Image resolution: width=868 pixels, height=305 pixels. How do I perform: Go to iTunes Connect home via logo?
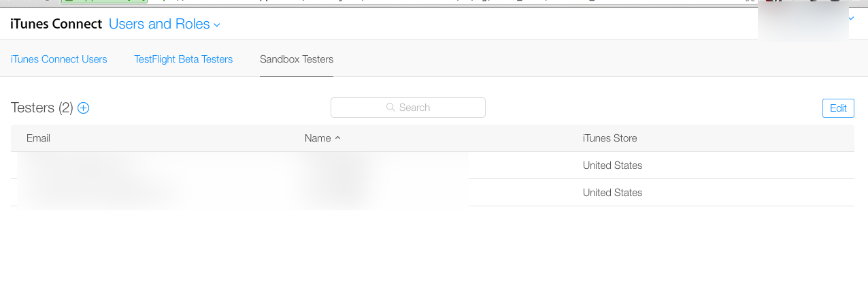(56, 25)
